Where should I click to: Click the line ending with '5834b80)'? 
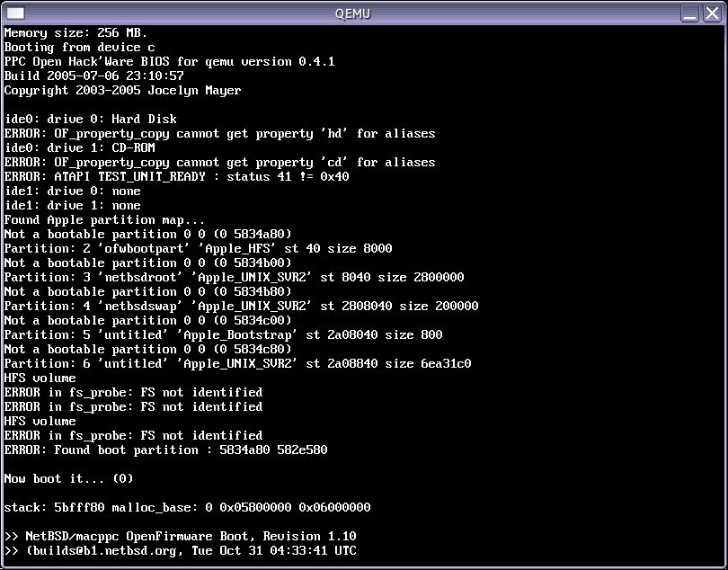[147, 291]
